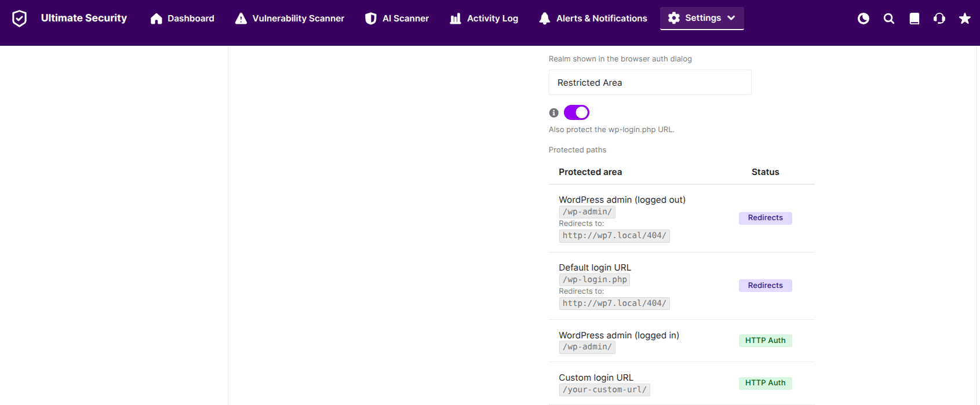The image size is (980, 405).
Task: Click the Ultimate Security shield logo
Action: pos(19,19)
